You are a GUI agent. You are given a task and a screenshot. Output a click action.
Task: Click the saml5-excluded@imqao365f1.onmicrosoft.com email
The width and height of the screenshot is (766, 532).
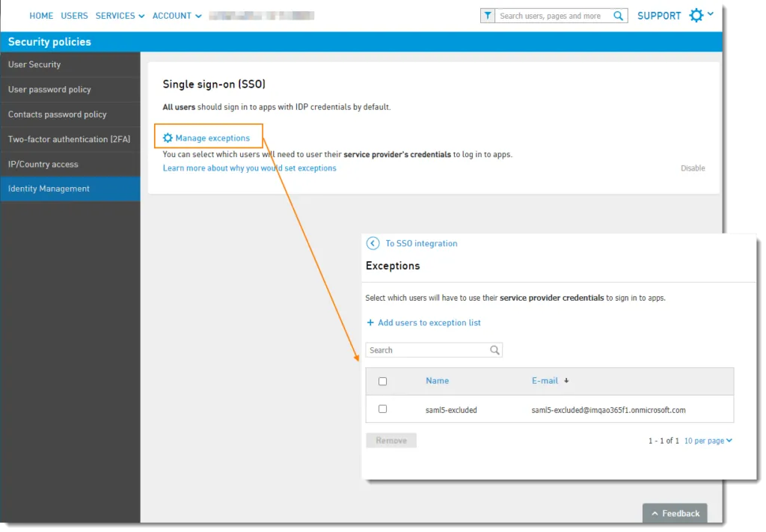(608, 410)
